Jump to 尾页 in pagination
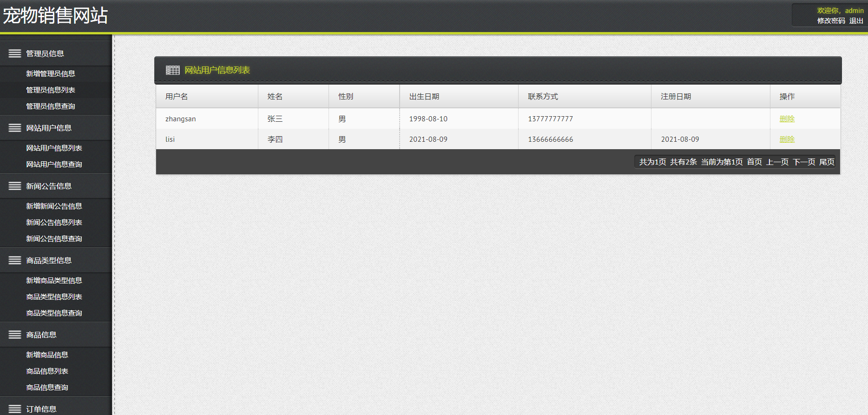The height and width of the screenshot is (415, 868). [827, 162]
